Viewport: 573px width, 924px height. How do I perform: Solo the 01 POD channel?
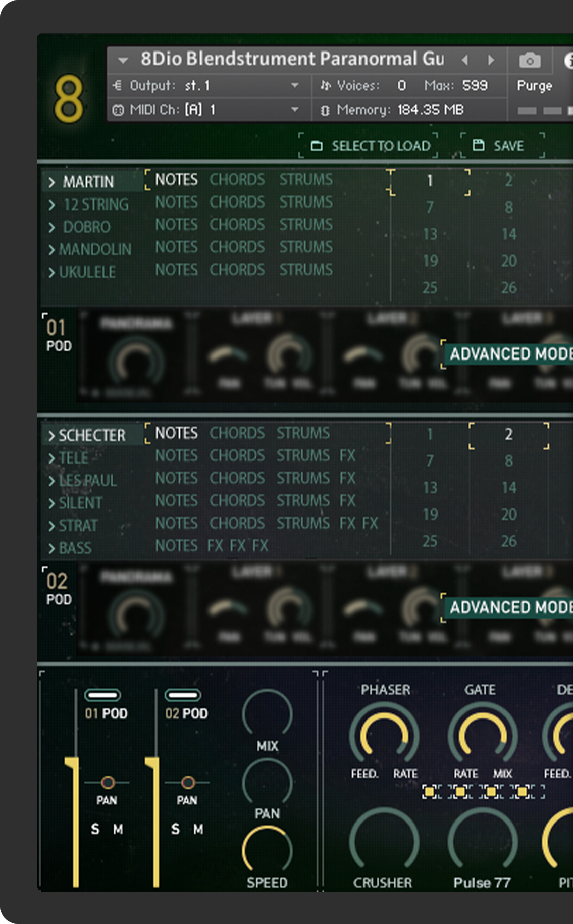[x=95, y=829]
